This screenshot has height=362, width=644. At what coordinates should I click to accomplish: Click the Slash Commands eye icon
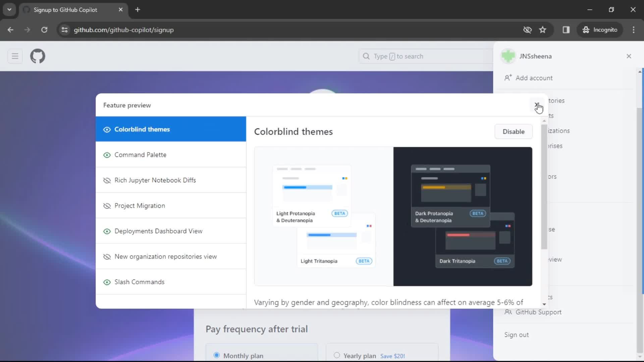click(x=107, y=282)
